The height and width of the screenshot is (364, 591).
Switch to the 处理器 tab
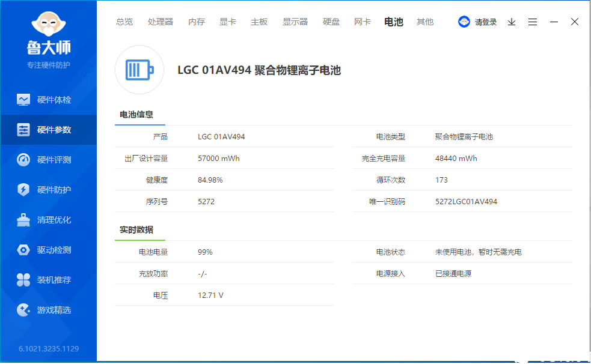coord(160,22)
